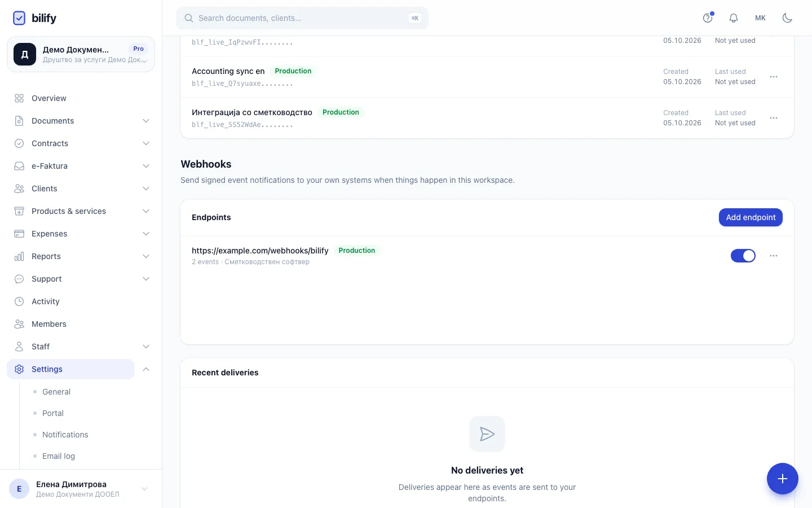Select the Интеграција со сметководство key name
Viewport: 812px width, 508px height.
[x=252, y=112]
